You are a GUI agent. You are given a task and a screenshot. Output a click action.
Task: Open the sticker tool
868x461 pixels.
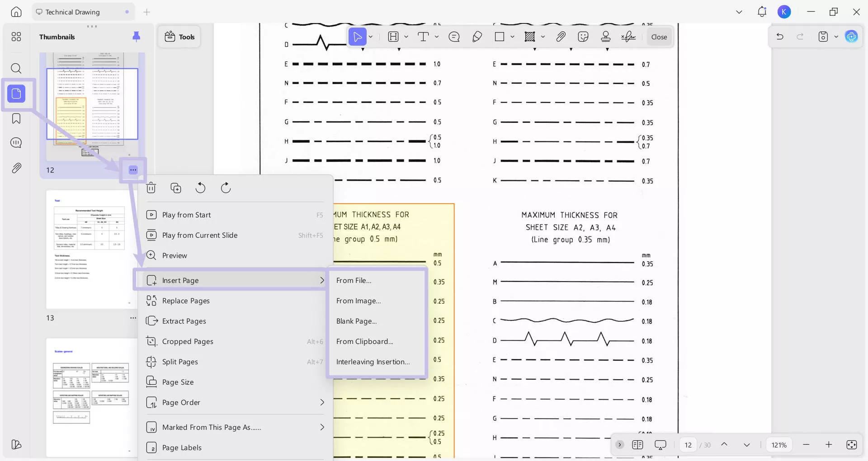pos(583,37)
